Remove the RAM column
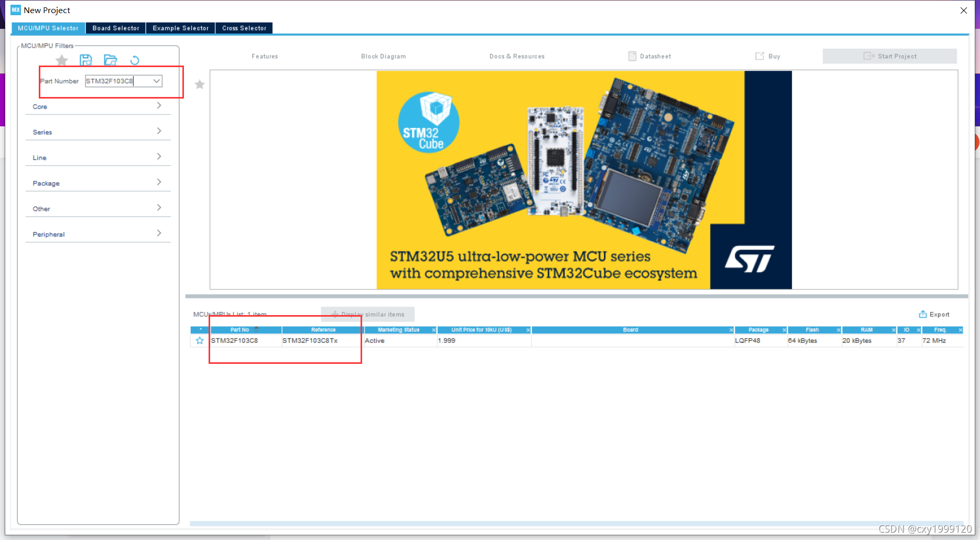Image resolution: width=980 pixels, height=540 pixels. click(x=894, y=330)
